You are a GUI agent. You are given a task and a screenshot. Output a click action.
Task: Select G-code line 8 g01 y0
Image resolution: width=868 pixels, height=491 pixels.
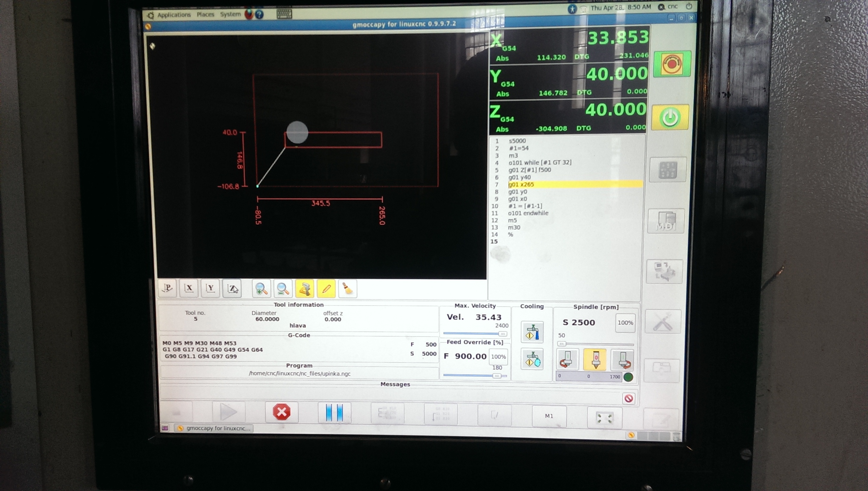(x=518, y=192)
